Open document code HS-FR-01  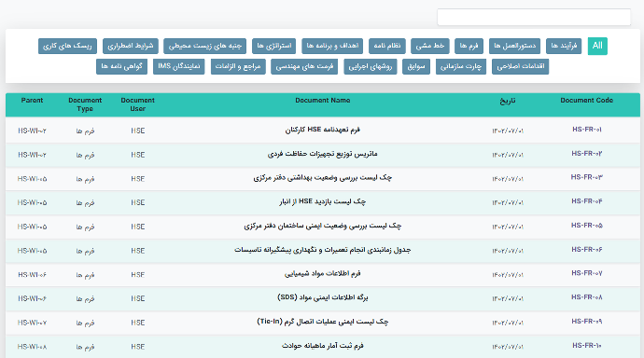[587, 130]
